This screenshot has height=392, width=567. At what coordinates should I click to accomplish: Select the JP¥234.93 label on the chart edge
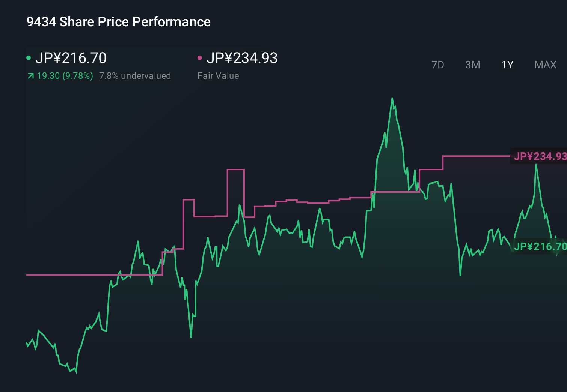coord(541,157)
